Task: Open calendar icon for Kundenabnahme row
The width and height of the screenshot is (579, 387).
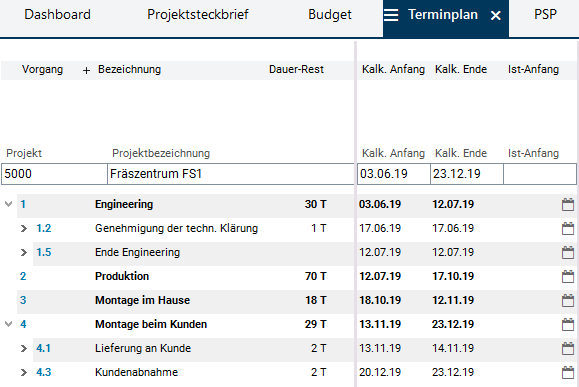Action: click(x=568, y=373)
